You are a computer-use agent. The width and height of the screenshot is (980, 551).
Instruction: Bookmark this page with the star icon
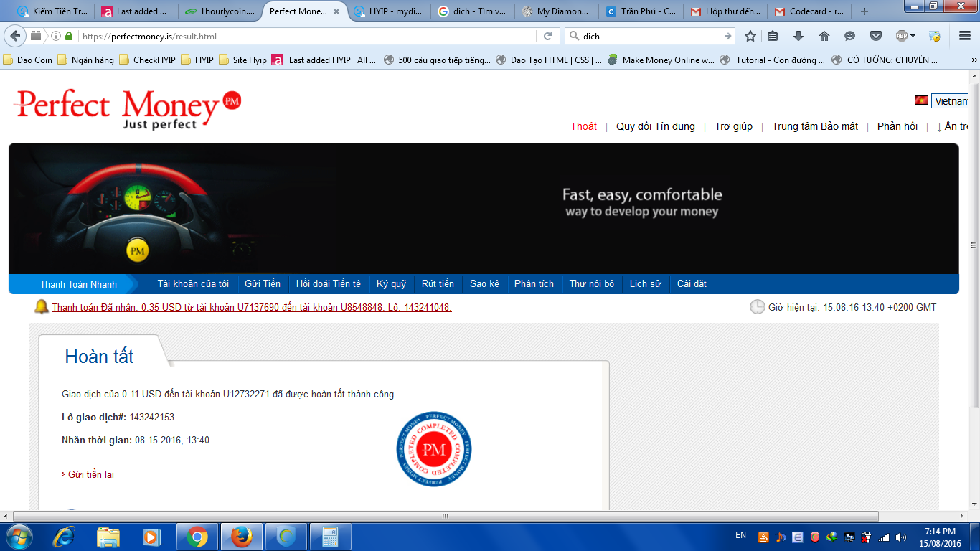pos(750,36)
